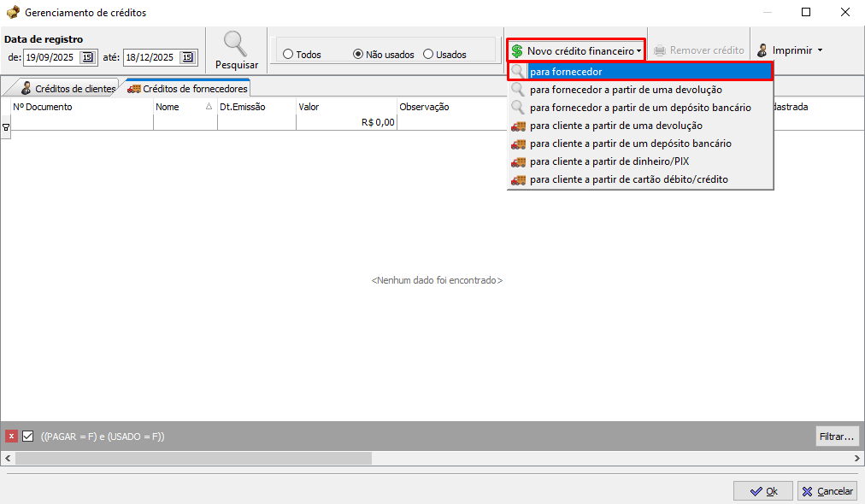Open the Filtrar... button
Viewport: 865px width, 504px height.
click(x=836, y=437)
